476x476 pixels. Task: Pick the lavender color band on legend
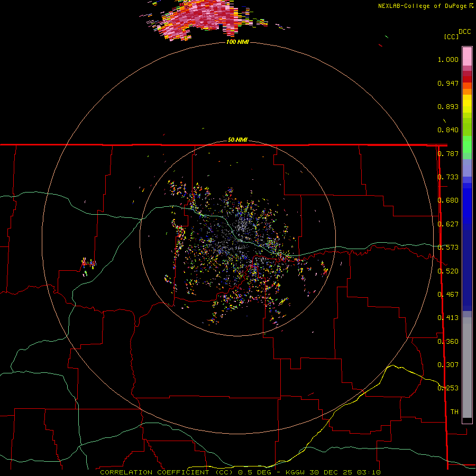click(467, 168)
